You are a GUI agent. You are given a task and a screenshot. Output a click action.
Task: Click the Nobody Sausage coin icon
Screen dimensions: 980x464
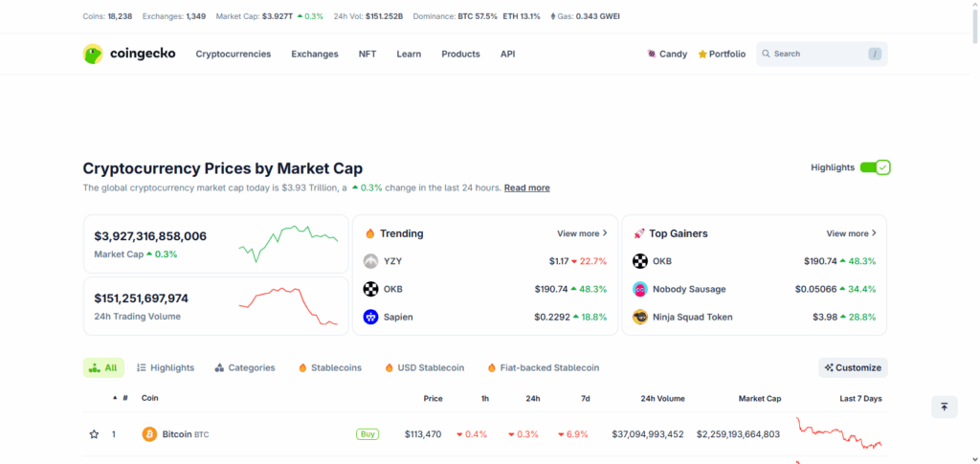(x=640, y=289)
